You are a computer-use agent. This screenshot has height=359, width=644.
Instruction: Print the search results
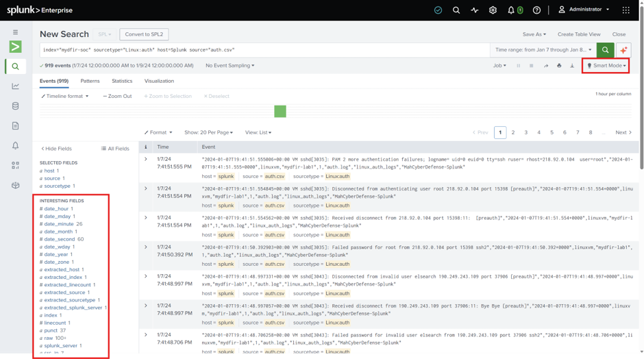point(559,65)
